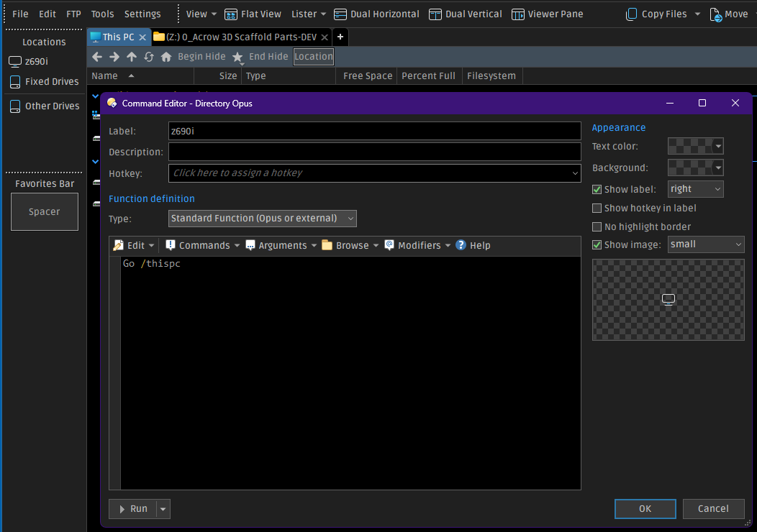Open the Edit dropdown in command editor

(x=134, y=245)
